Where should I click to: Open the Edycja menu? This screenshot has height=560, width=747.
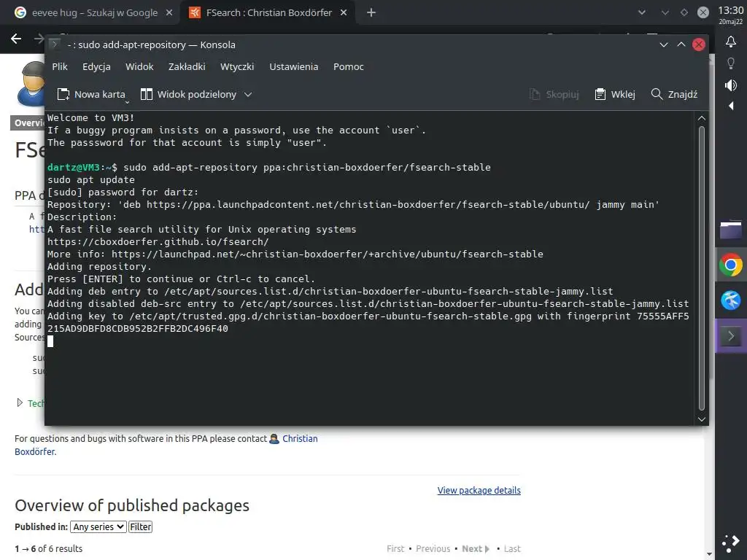click(x=96, y=66)
